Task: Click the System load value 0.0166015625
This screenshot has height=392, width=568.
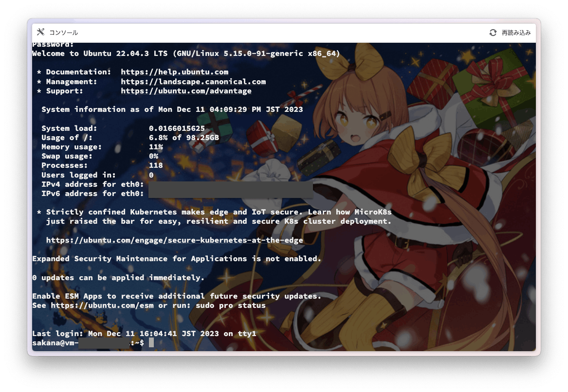Action: click(177, 128)
